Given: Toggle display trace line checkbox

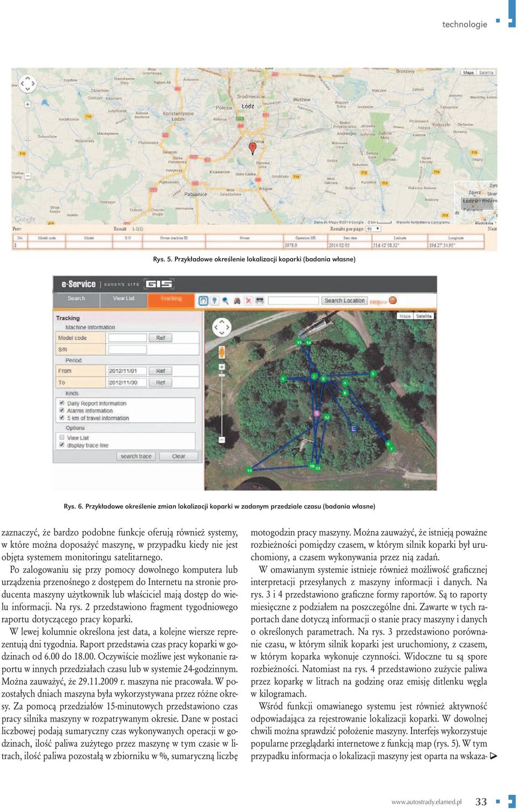Looking at the screenshot, I should (x=62, y=445).
